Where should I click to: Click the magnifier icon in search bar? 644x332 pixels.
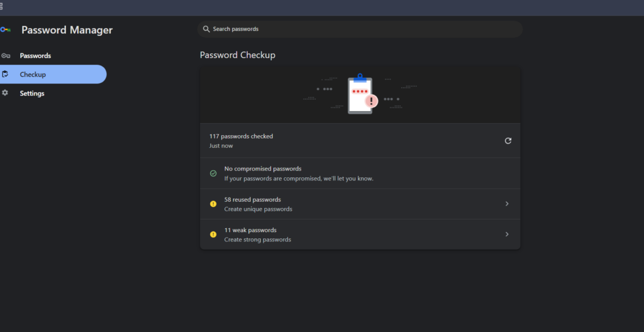click(206, 29)
